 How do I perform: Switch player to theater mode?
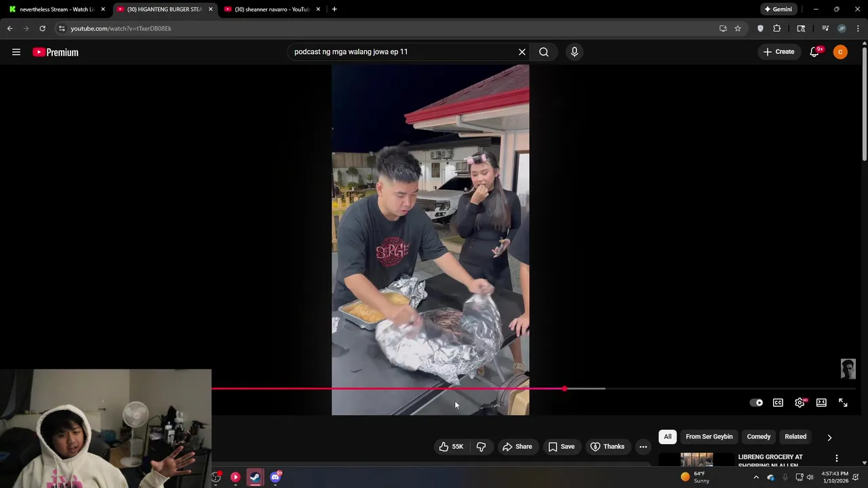(x=821, y=403)
